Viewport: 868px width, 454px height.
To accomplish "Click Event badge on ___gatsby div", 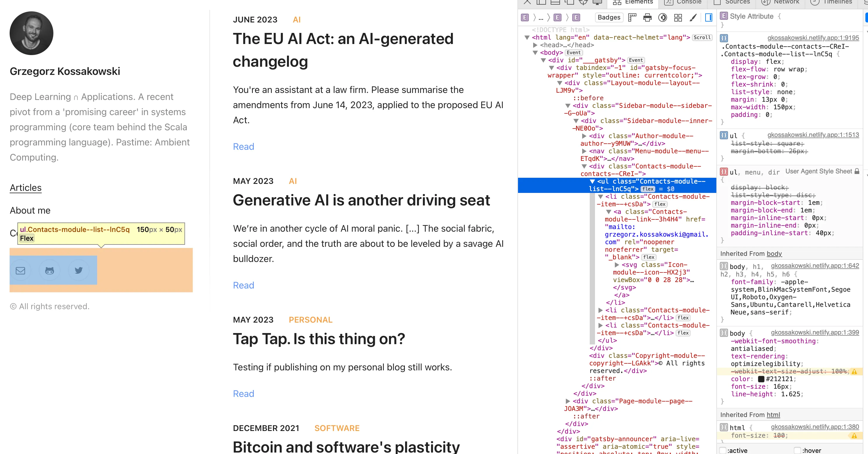I will (636, 60).
